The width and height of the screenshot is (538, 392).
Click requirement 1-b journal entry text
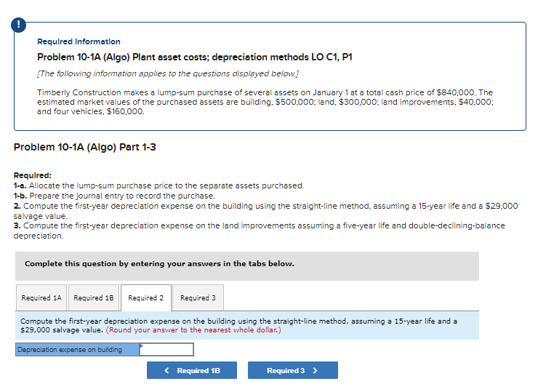click(114, 196)
